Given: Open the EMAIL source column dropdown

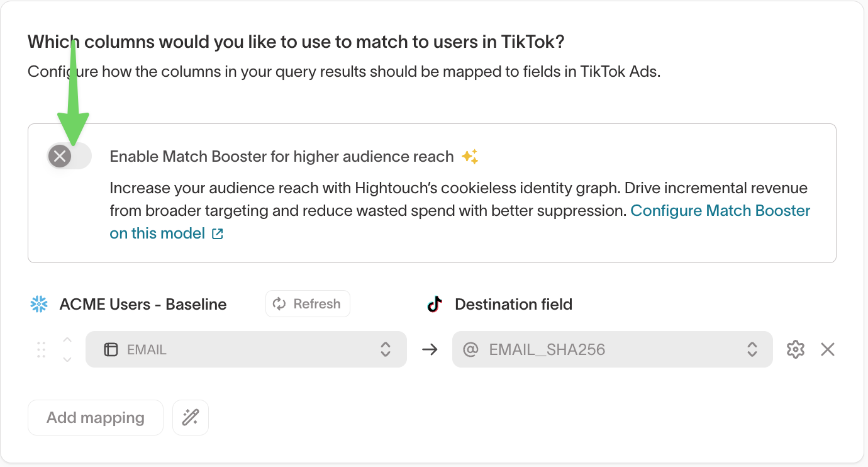Looking at the screenshot, I should pyautogui.click(x=245, y=349).
